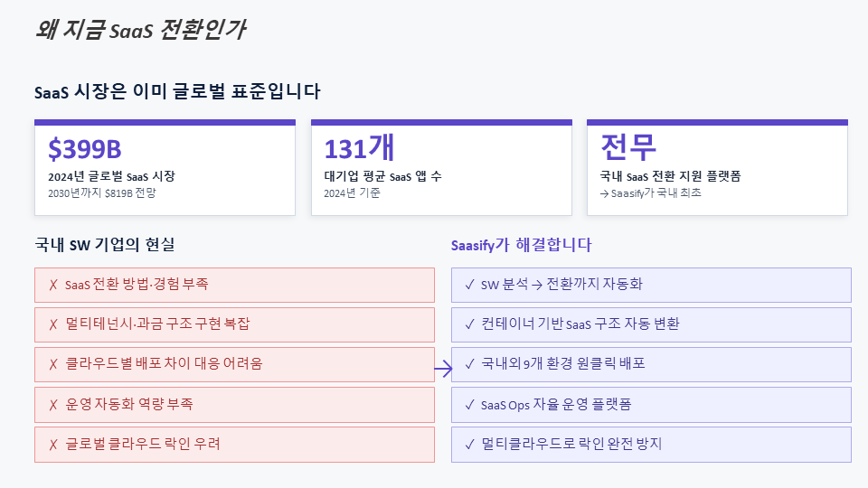The height and width of the screenshot is (488, 868).
Task: Click the X mark beside '글로벌 클라우드 락인 우려'
Action: click(53, 444)
